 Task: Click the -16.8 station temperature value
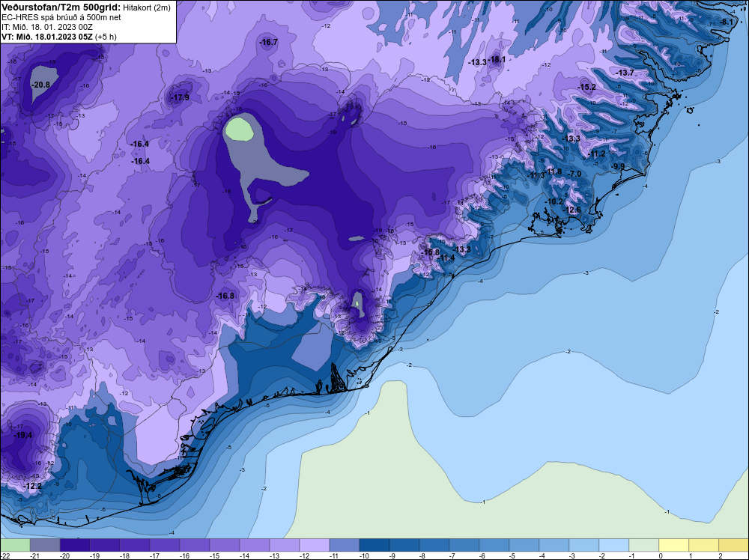[225, 296]
